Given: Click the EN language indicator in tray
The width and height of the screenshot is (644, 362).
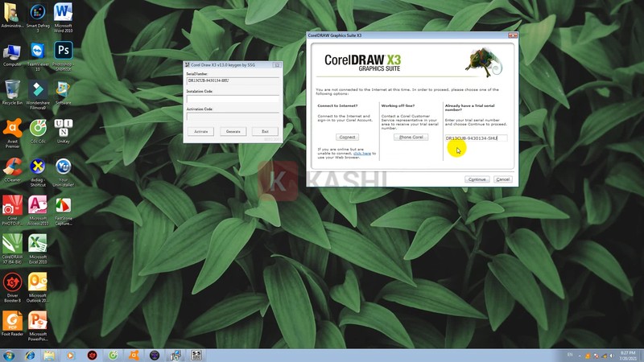Looking at the screenshot, I should coord(570,355).
